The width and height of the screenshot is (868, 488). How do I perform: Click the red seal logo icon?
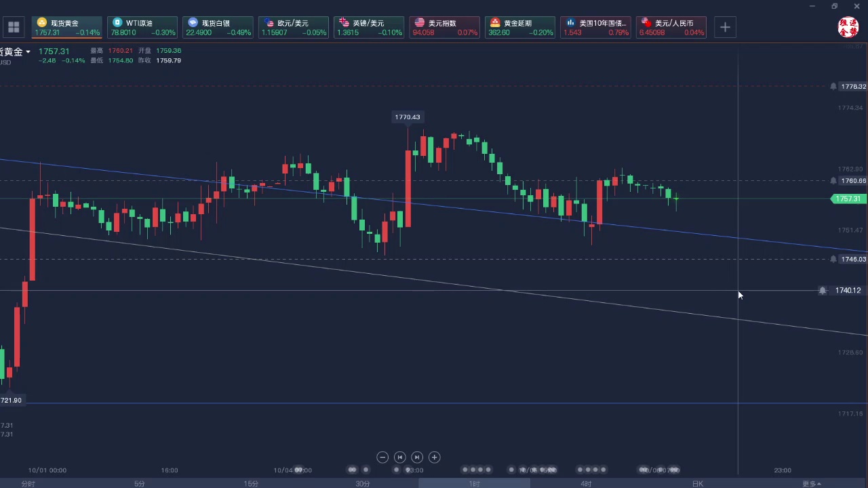pyautogui.click(x=848, y=27)
